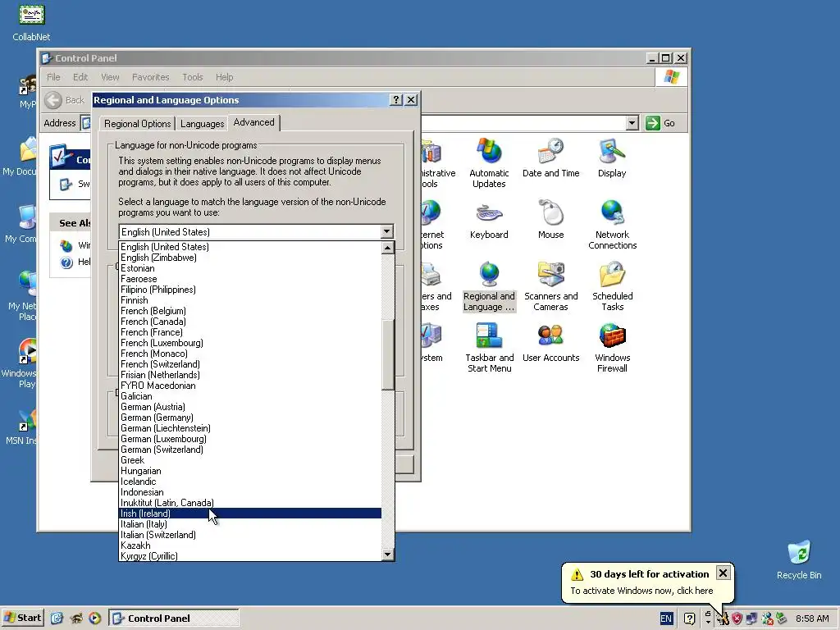Select German (Germany) from the list
This screenshot has height=630, width=840.
click(250, 418)
